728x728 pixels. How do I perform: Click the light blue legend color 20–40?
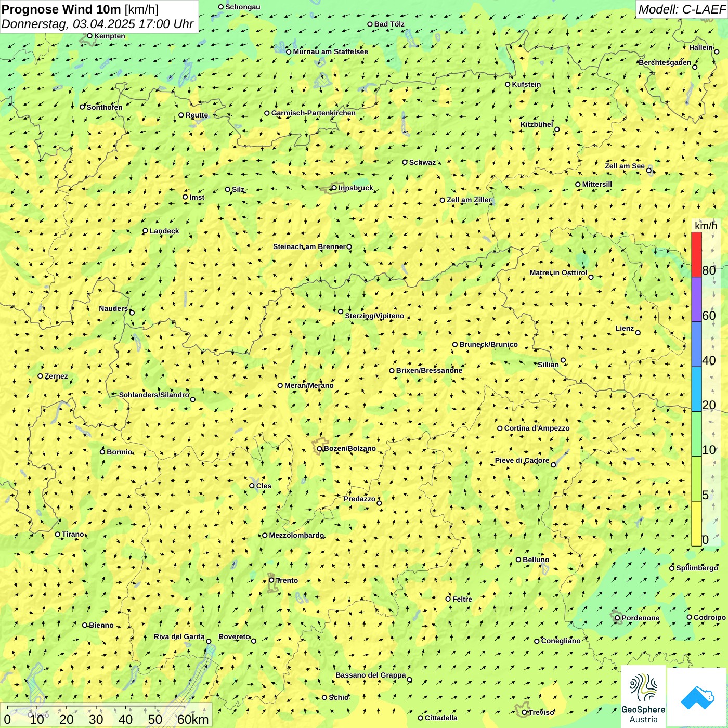pos(696,389)
